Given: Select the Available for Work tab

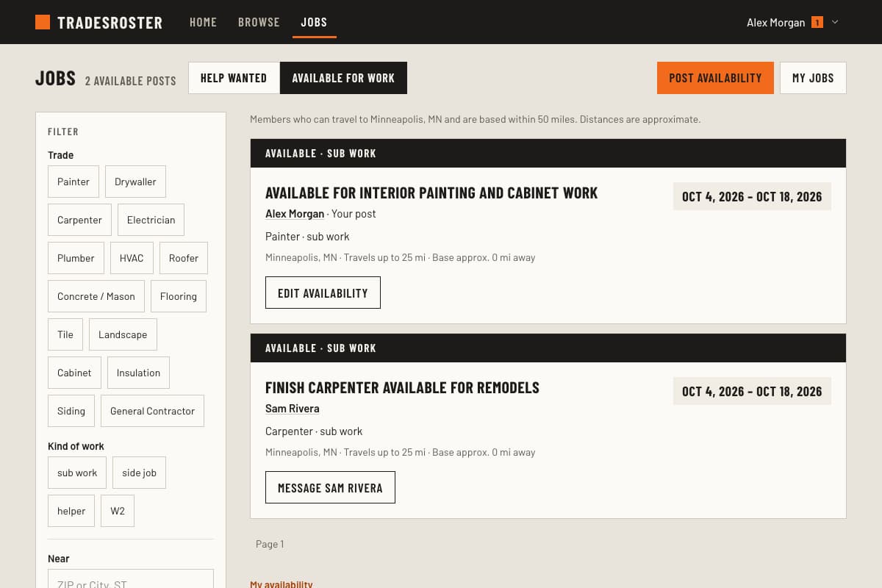Looking at the screenshot, I should point(343,78).
